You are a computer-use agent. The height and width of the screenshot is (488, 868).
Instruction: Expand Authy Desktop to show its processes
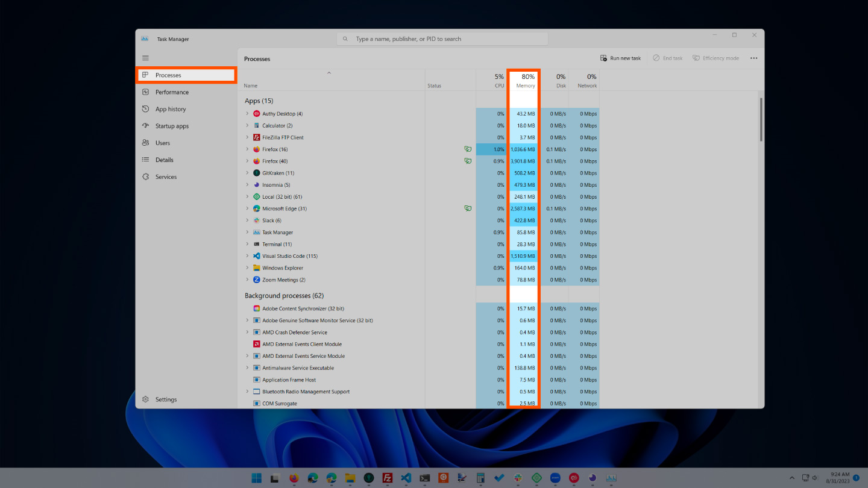tap(247, 113)
